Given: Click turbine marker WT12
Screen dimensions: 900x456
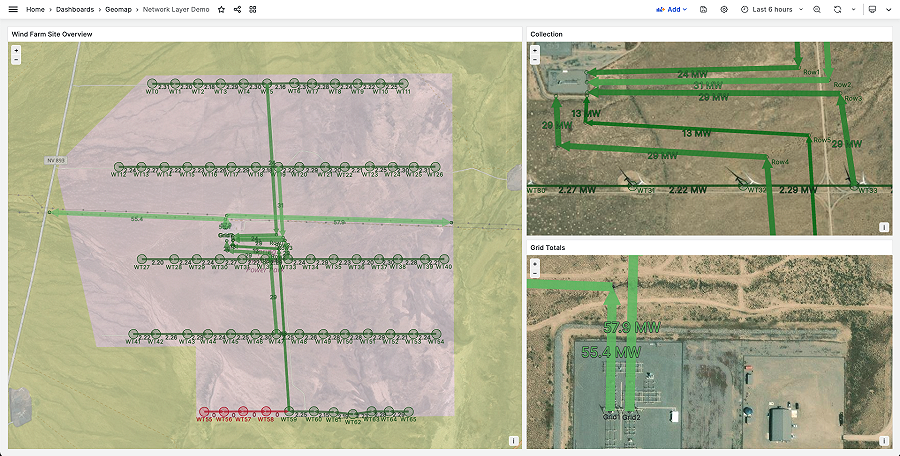Looking at the screenshot, I should pos(119,167).
